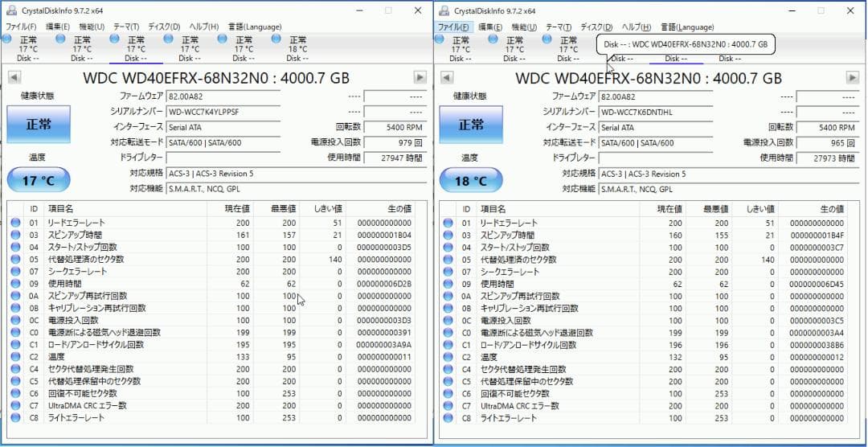Click status circle for row 01 in right window
868x447 pixels.
click(448, 223)
